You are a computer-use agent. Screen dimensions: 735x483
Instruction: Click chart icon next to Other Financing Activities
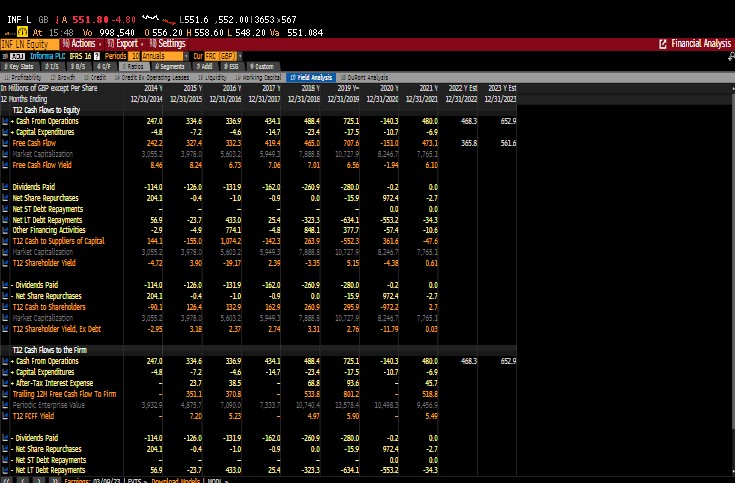[5, 230]
